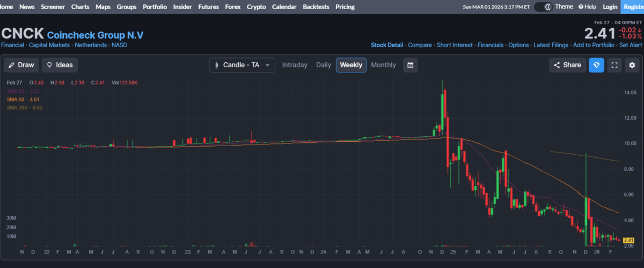Select the Weekly timeframe
This screenshot has width=644, height=268.
(x=351, y=65)
